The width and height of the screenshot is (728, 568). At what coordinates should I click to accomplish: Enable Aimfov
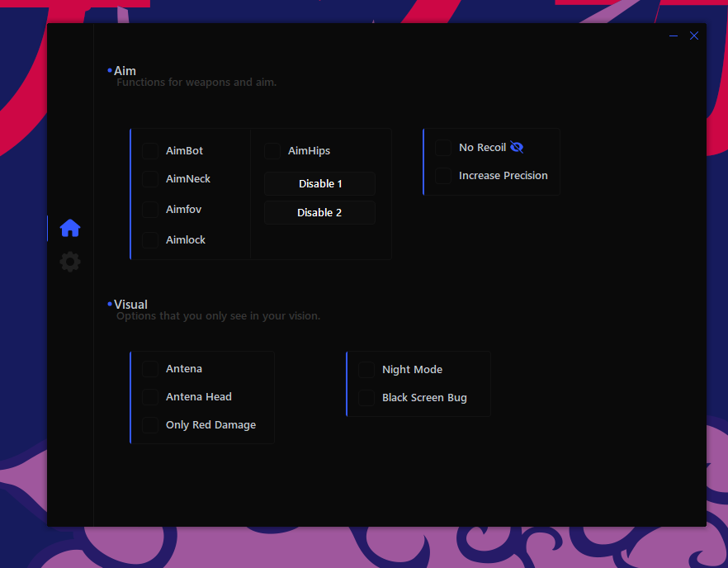coord(149,209)
